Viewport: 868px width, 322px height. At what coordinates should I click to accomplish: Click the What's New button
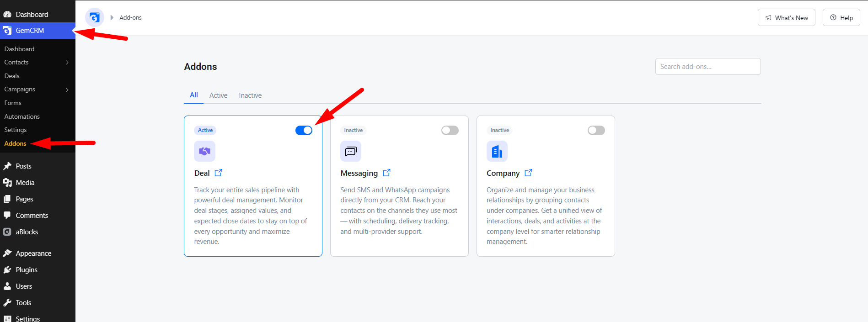[x=787, y=17]
